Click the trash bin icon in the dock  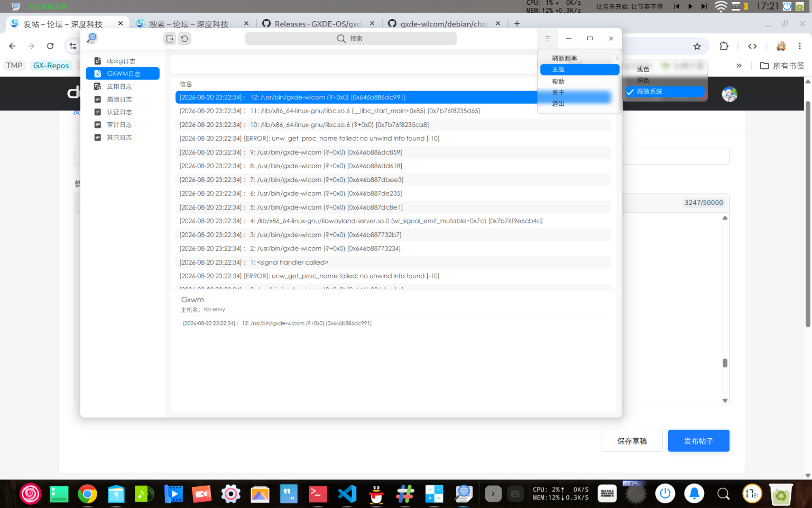(781, 494)
